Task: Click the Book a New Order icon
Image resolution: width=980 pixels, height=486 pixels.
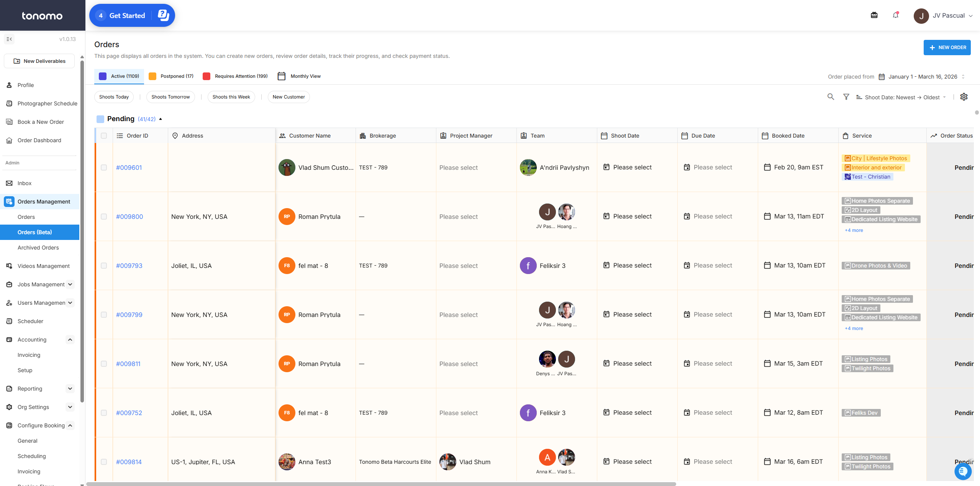Action: point(9,122)
